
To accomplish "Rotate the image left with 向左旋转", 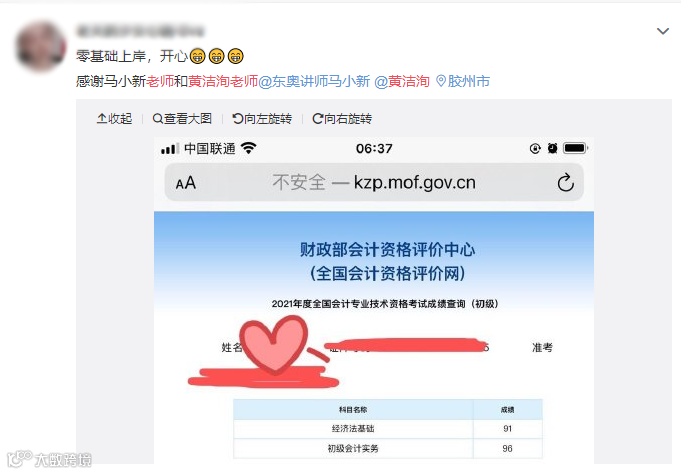I will click(262, 118).
